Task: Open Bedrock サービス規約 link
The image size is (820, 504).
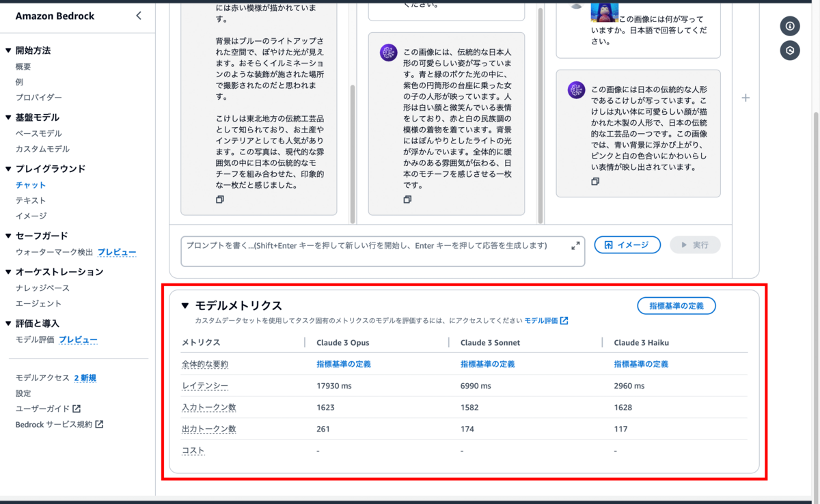Action: (x=54, y=424)
